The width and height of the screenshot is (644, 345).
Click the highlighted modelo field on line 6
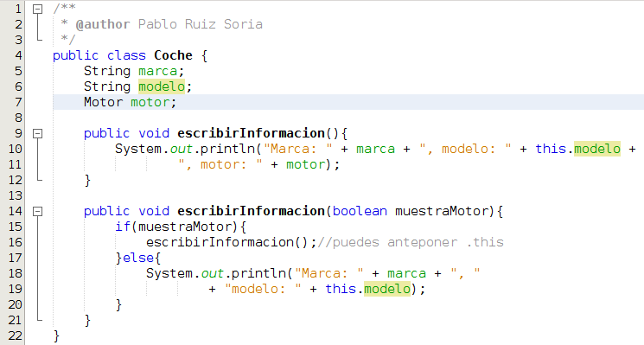[x=162, y=86]
